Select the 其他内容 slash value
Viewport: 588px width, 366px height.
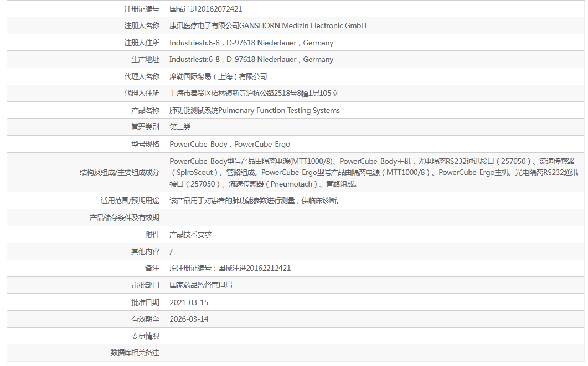tap(172, 251)
